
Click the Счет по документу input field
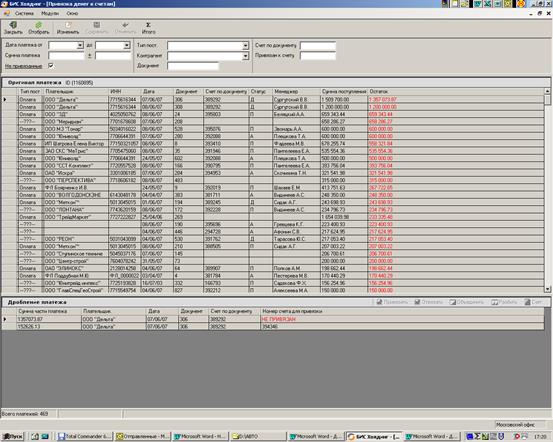point(318,46)
